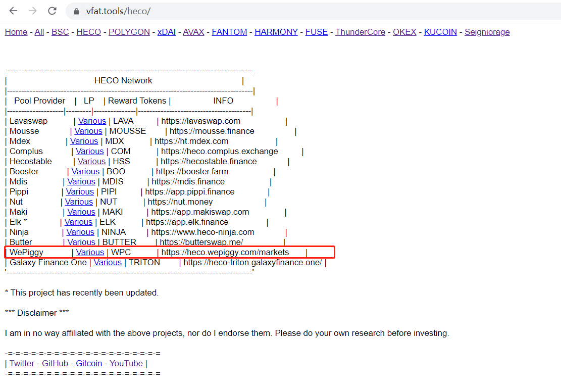Image resolution: width=561 pixels, height=392 pixels.
Task: Open Various link in Butter row
Action: click(x=81, y=242)
